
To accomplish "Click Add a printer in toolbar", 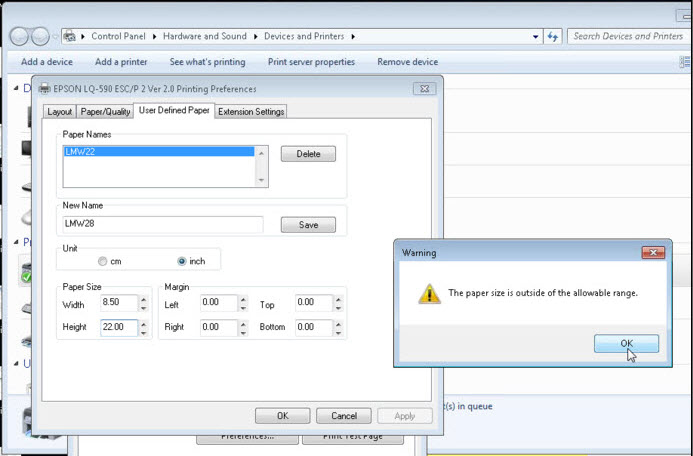I will [122, 62].
